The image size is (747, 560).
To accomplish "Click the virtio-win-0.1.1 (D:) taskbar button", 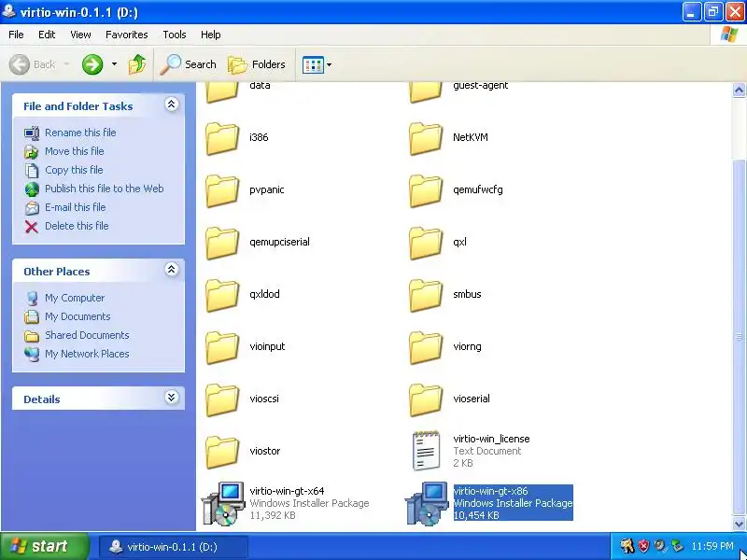I will (174, 547).
